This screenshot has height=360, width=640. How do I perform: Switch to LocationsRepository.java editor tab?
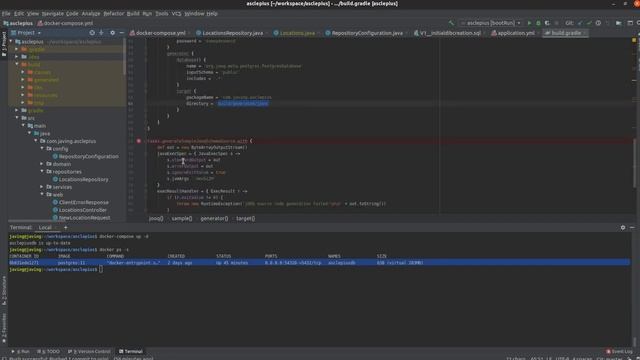click(232, 33)
